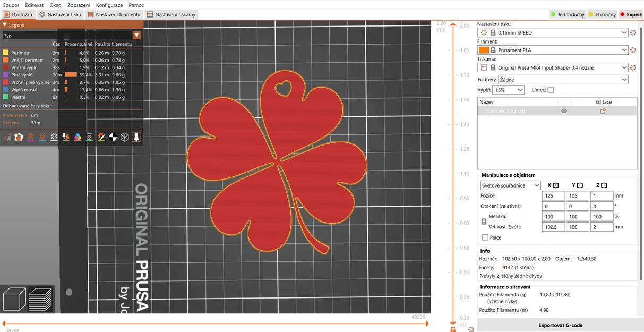Screen dimensions: 644x332
Task: Click Otočení Z rotation field
Action: pos(602,206)
